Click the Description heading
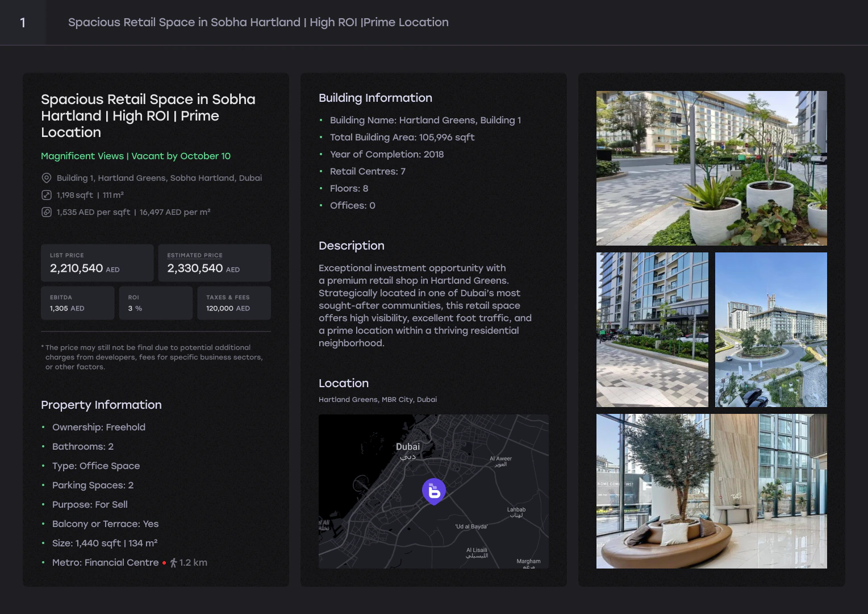 click(x=352, y=246)
